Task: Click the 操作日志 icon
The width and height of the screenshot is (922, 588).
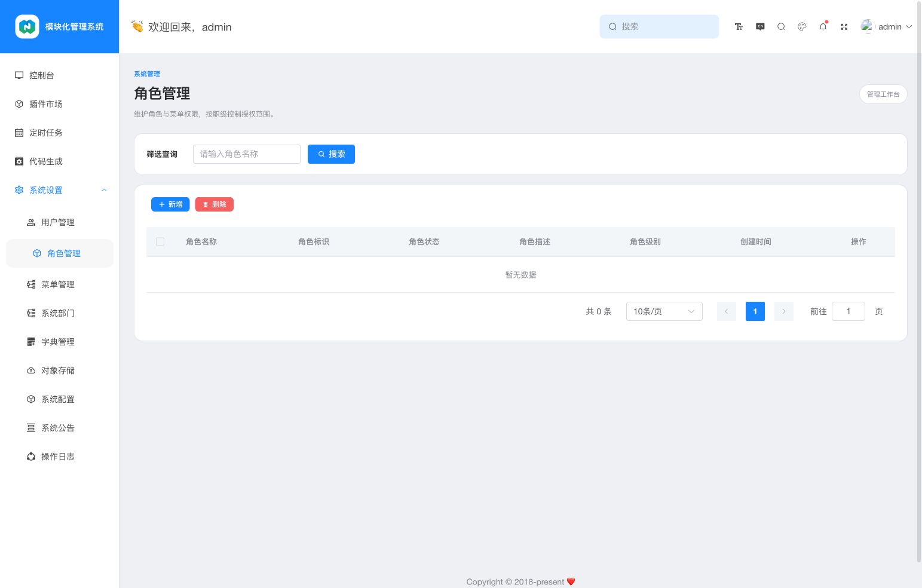Action: (x=31, y=457)
